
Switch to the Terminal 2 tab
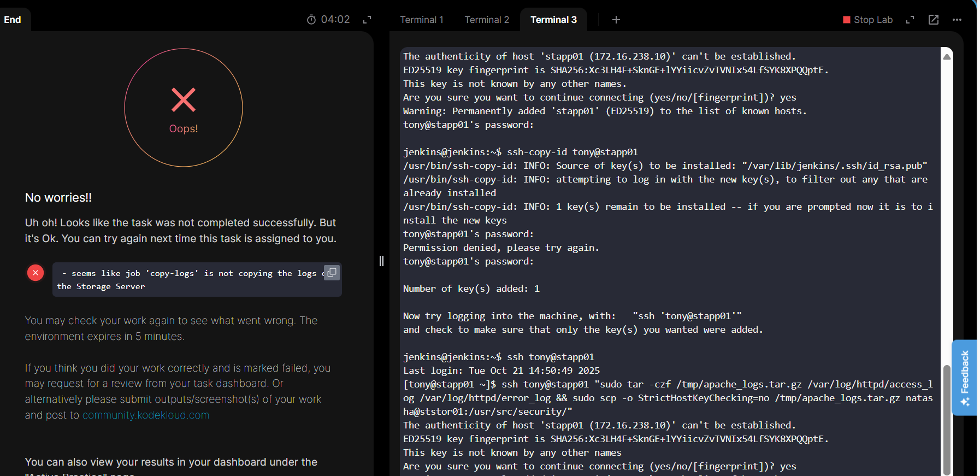tap(486, 20)
